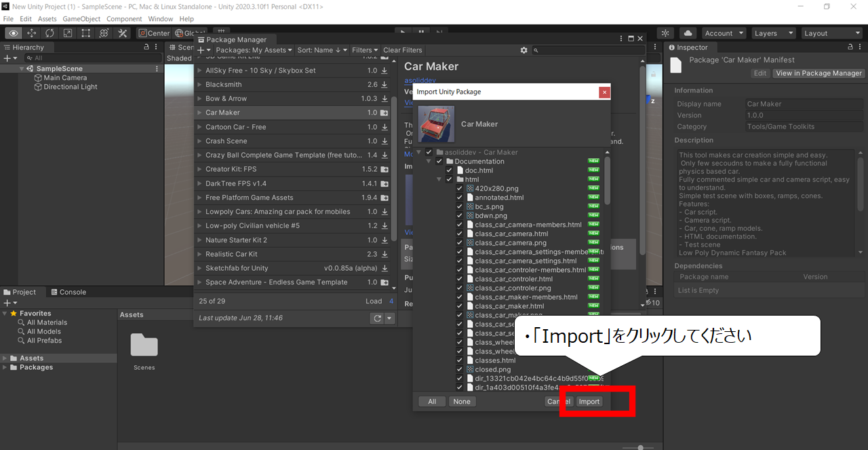The image size is (868, 450).
Task: Download AllSky Free package via its arrow icon
Action: tap(384, 71)
